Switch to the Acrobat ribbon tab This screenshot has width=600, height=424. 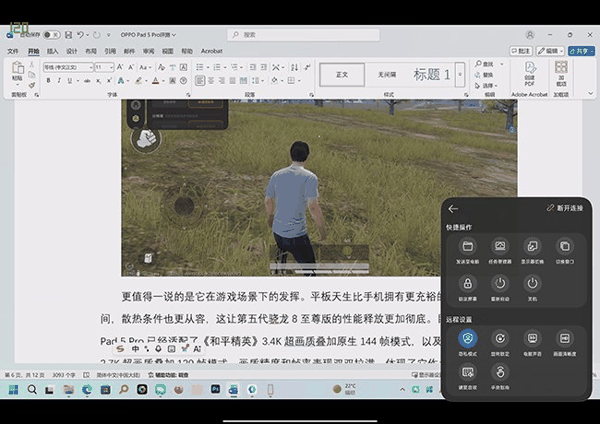[212, 50]
